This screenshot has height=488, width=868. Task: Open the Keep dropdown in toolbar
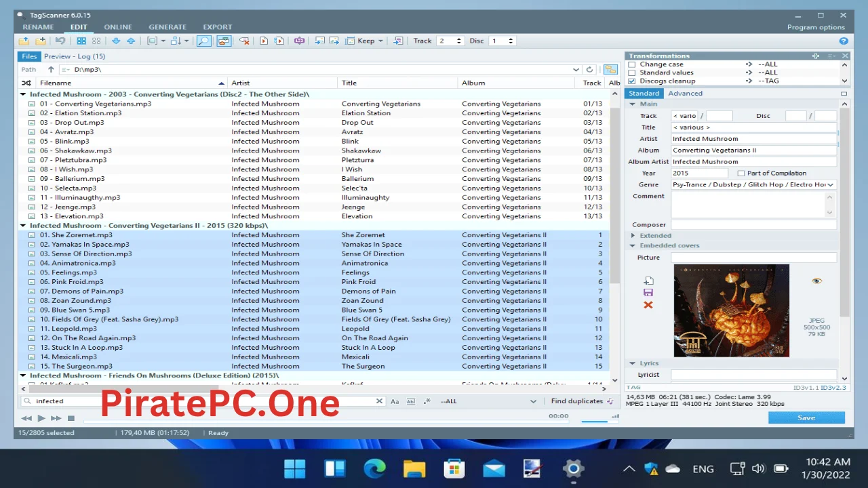click(380, 41)
